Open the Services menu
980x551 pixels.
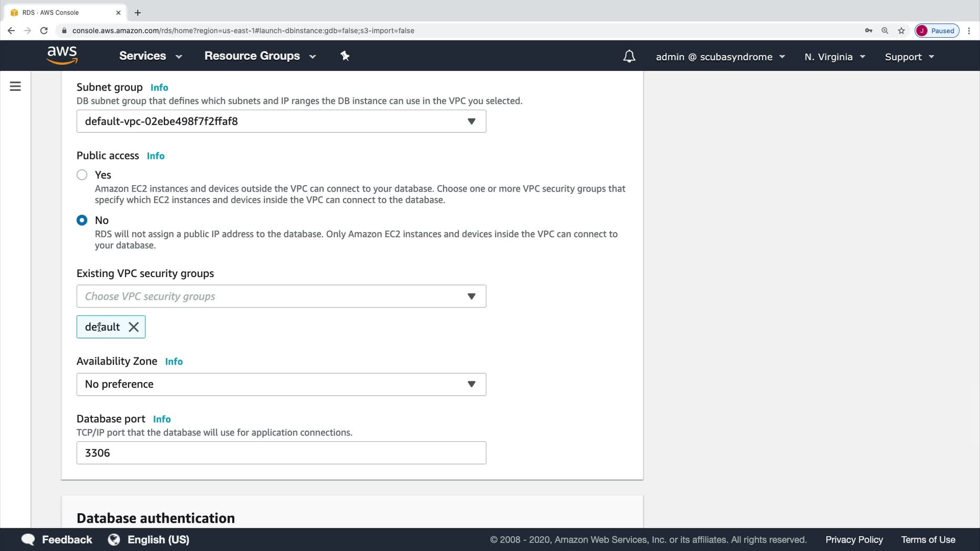pos(150,56)
